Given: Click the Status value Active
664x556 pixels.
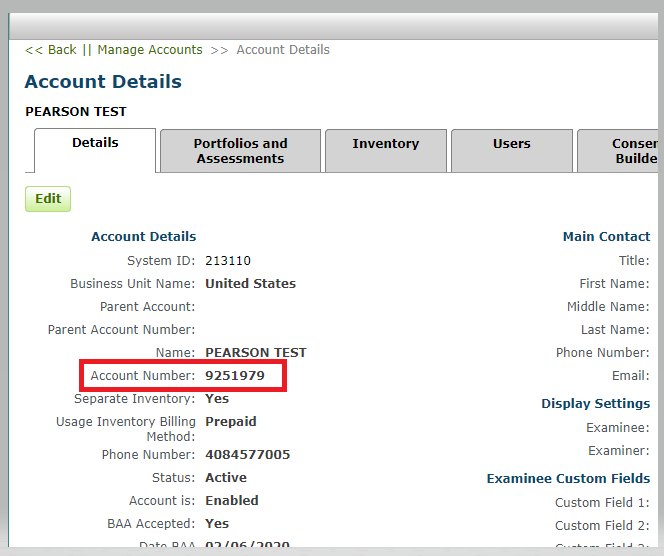Looking at the screenshot, I should coord(226,478).
